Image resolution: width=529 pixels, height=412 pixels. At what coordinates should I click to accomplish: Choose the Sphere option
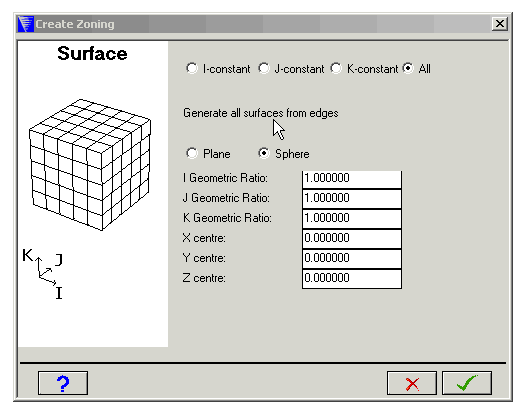pos(264,154)
